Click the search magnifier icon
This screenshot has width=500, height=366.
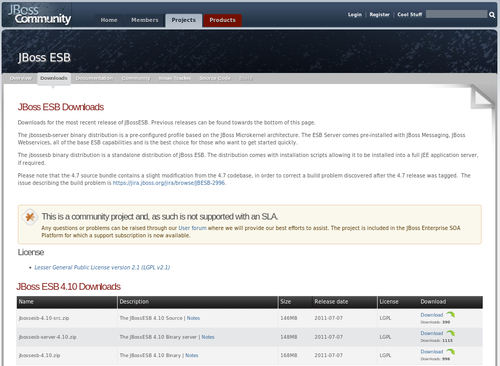pos(492,15)
